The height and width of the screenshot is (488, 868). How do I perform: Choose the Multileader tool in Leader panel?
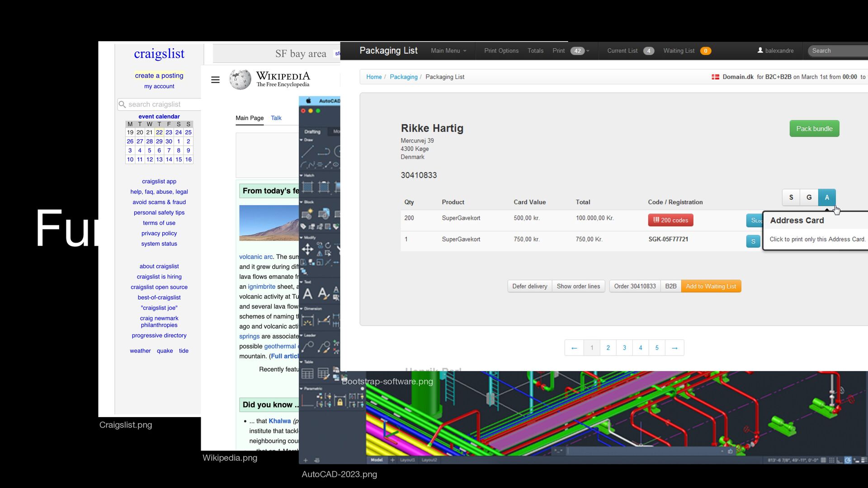(x=307, y=347)
